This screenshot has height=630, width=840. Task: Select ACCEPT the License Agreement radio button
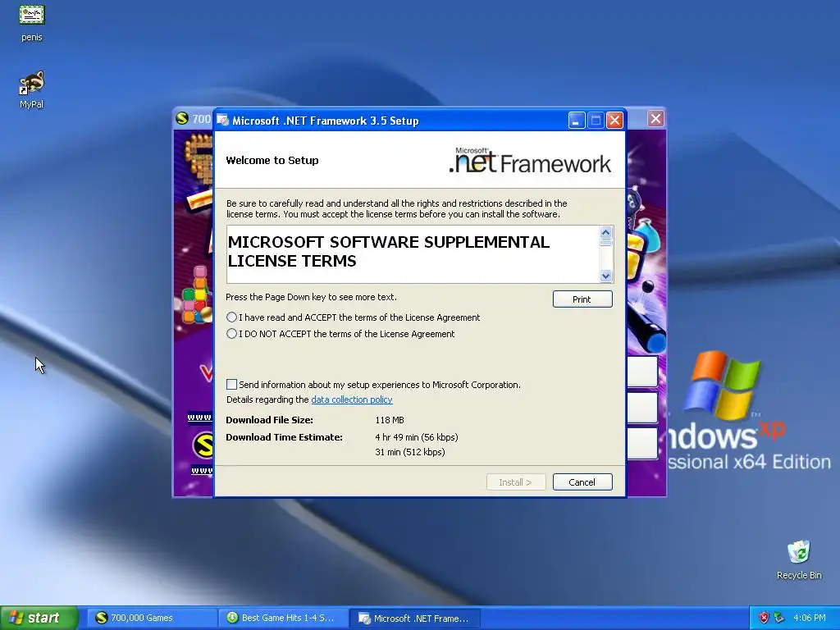(231, 317)
